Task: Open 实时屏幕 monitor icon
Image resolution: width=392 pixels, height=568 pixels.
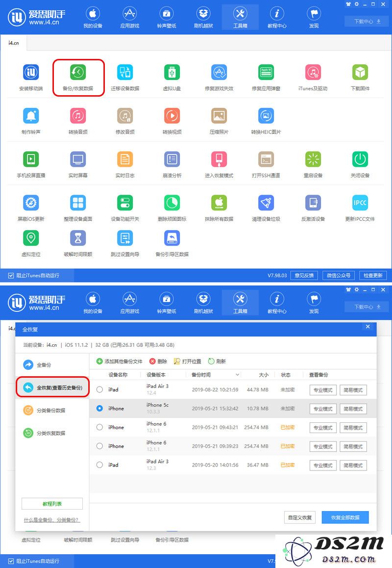Action: click(78, 159)
